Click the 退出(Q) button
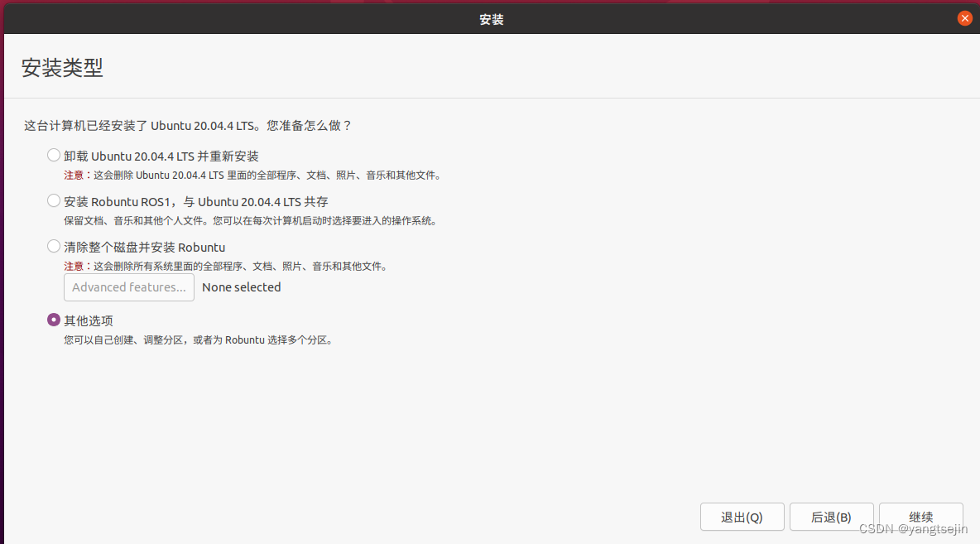The height and width of the screenshot is (544, 980). tap(742, 518)
